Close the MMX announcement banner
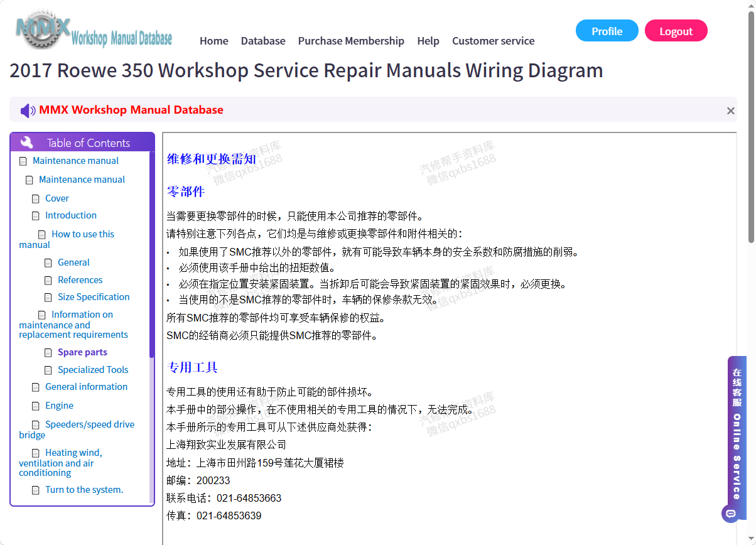 pos(730,111)
